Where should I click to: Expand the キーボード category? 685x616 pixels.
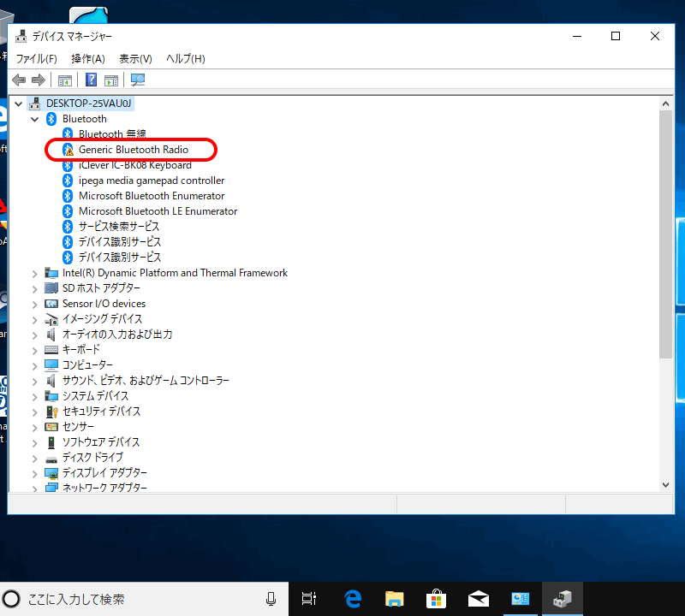click(x=35, y=350)
